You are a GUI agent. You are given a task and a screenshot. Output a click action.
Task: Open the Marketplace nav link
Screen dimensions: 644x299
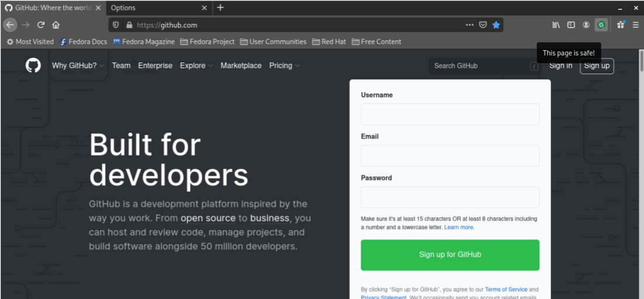(241, 65)
